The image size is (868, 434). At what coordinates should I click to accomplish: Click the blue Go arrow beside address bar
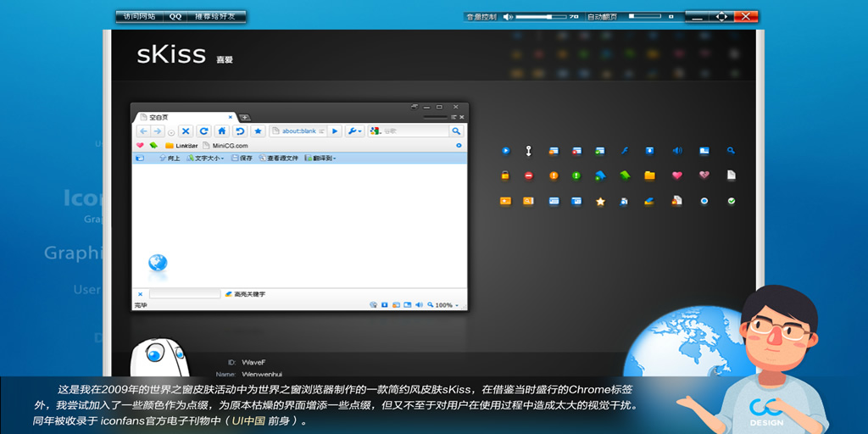334,131
